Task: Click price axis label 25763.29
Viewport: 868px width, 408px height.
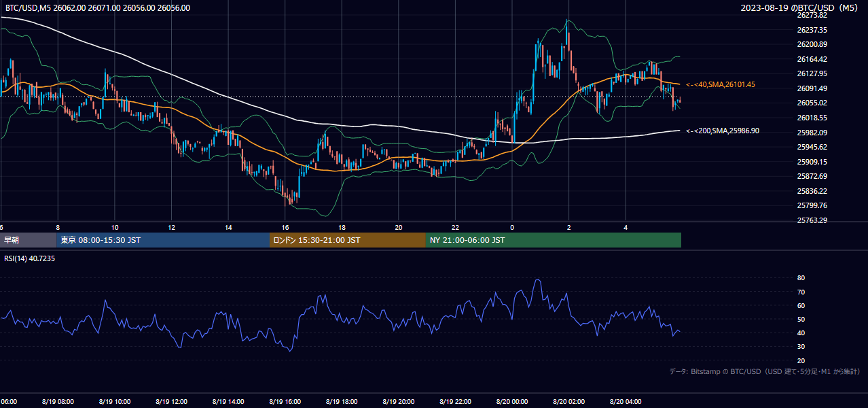Action: [812, 220]
